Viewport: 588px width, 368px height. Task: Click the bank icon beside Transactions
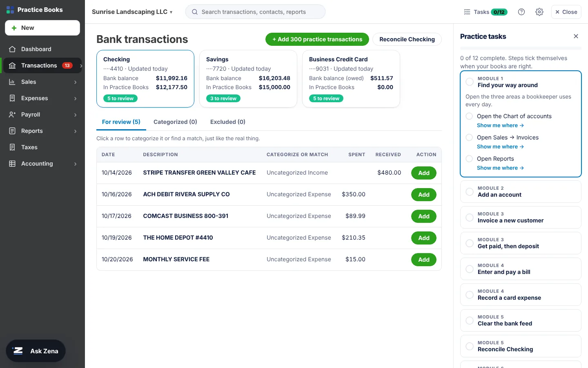click(12, 65)
